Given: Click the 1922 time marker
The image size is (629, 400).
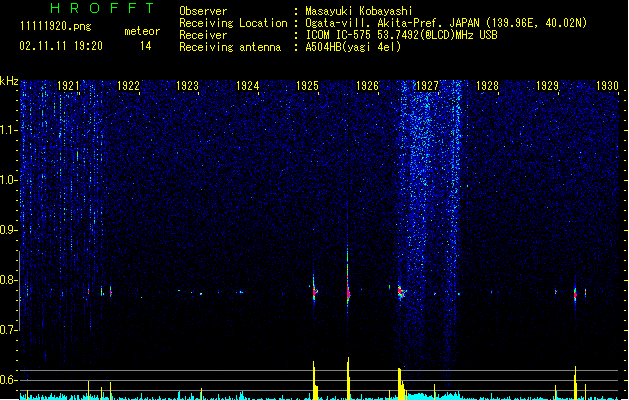Looking at the screenshot, I should click(128, 86).
